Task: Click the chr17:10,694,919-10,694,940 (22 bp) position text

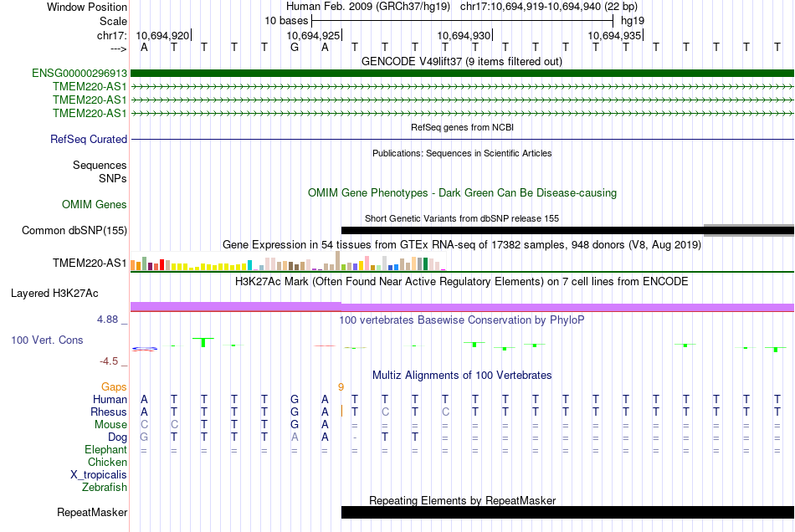Action: (549, 7)
